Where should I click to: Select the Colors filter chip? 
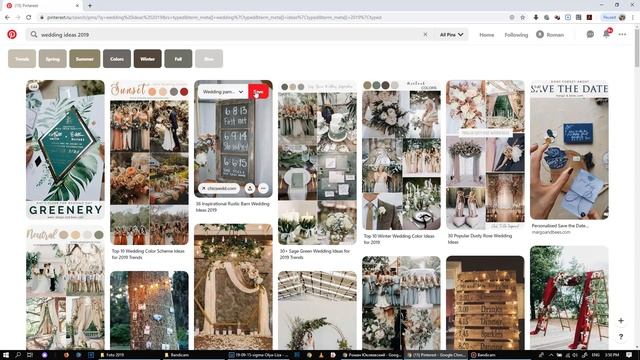(x=117, y=59)
